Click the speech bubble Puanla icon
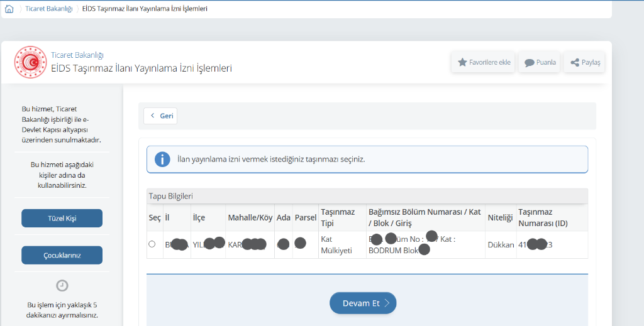 (530, 63)
